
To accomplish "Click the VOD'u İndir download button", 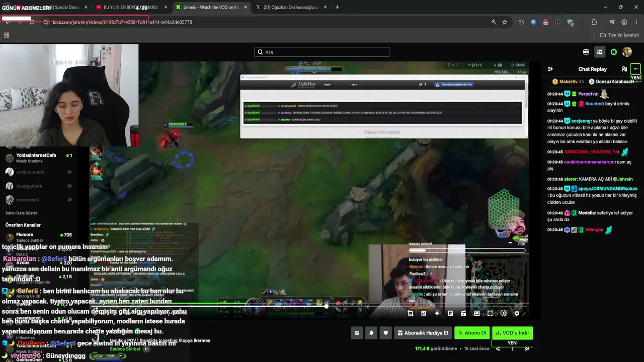I will pos(512,333).
